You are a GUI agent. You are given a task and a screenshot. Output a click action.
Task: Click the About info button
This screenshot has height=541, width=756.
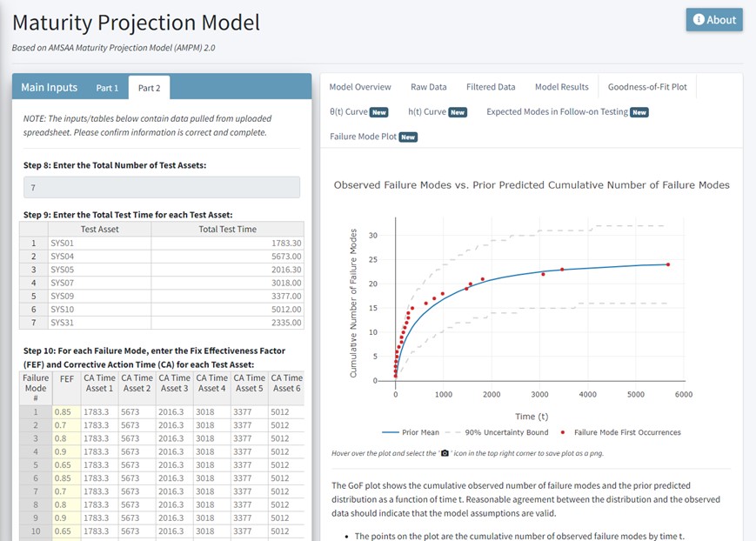(714, 20)
